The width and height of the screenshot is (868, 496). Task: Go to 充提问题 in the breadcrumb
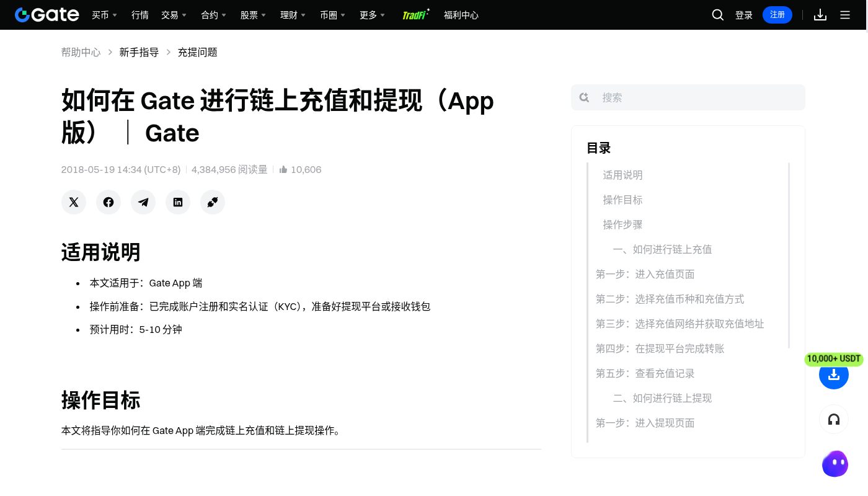click(x=197, y=52)
